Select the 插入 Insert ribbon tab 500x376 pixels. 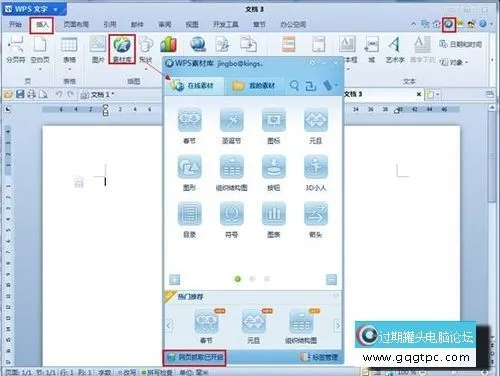42,25
